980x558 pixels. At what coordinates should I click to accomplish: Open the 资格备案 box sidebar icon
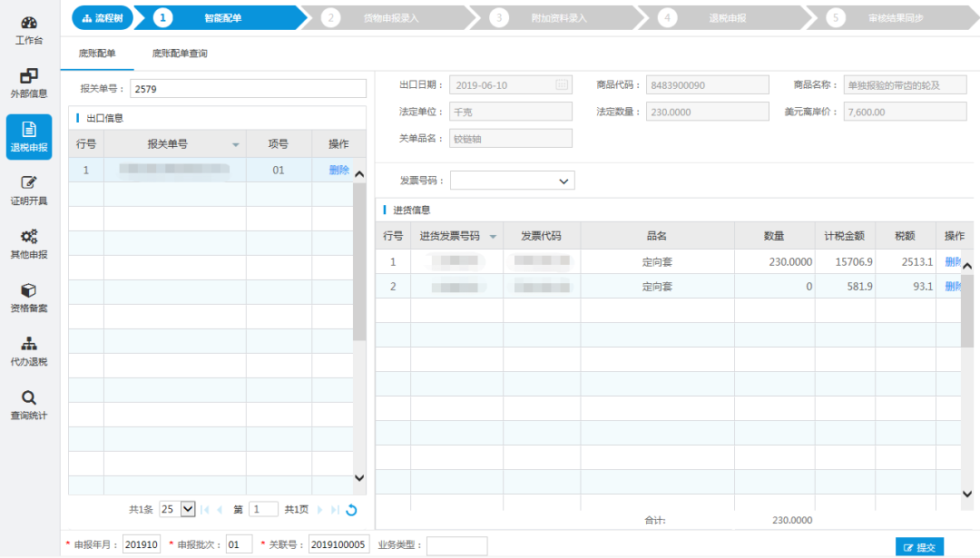click(29, 299)
